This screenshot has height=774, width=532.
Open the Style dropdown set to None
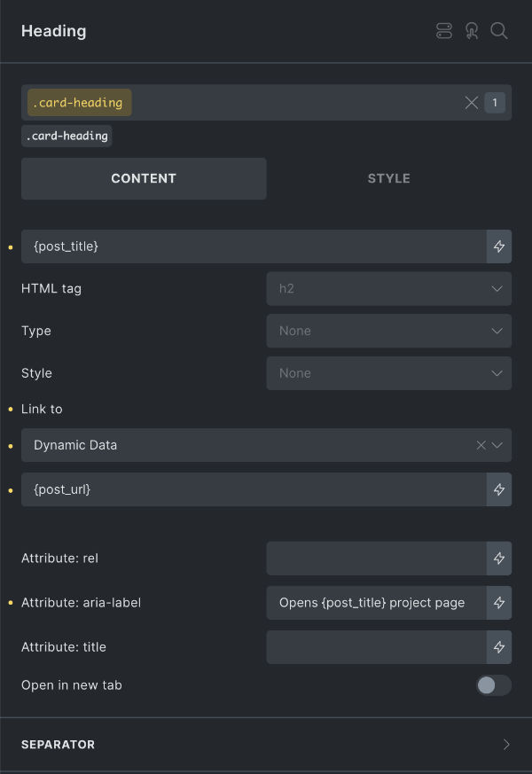388,372
